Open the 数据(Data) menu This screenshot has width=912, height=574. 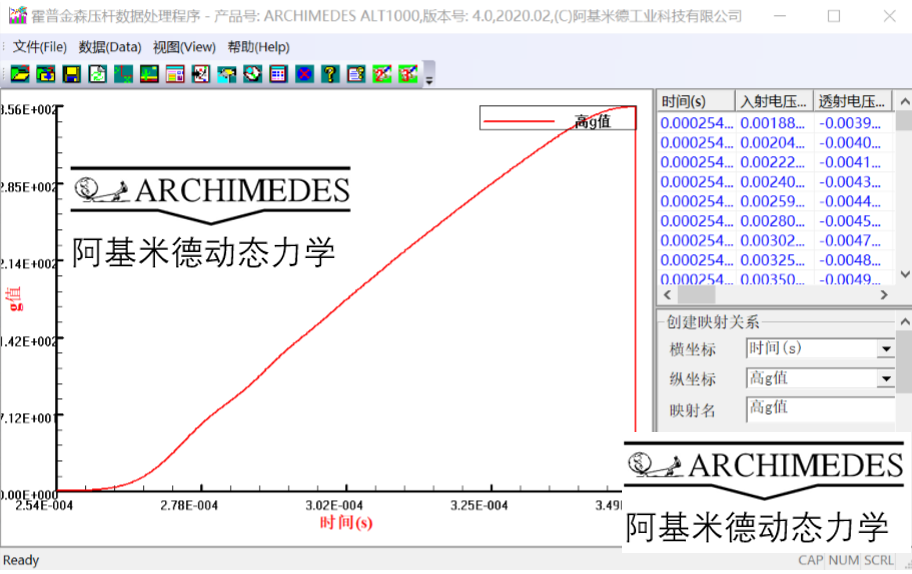110,47
